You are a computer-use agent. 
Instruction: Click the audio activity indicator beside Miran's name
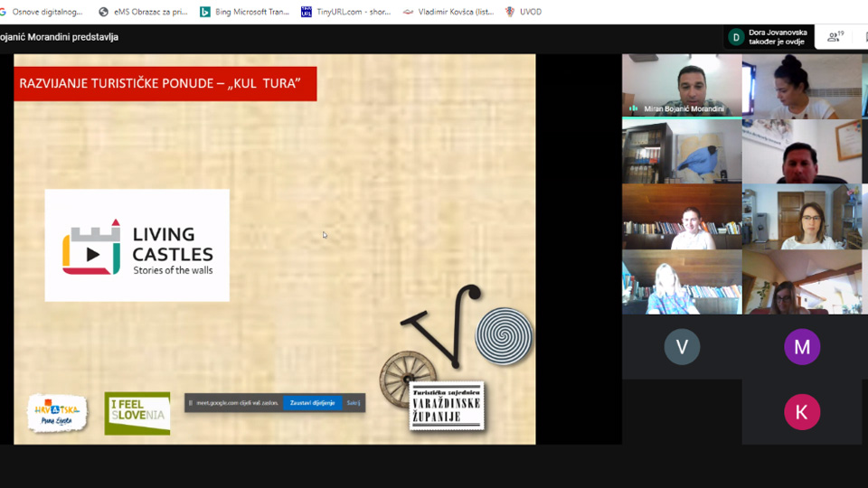(633, 108)
